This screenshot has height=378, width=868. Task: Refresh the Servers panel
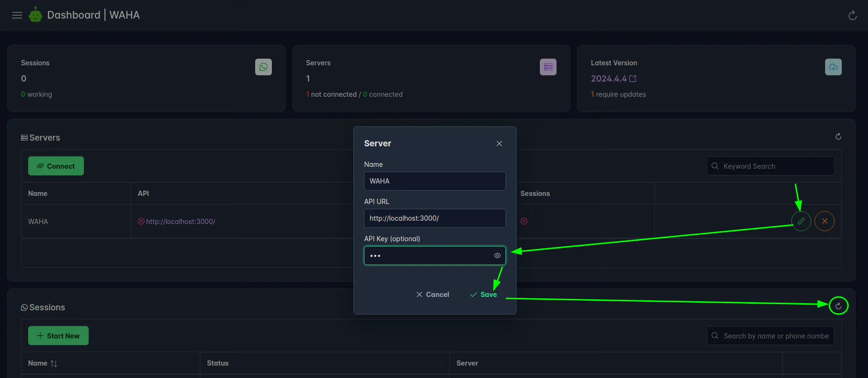click(838, 137)
